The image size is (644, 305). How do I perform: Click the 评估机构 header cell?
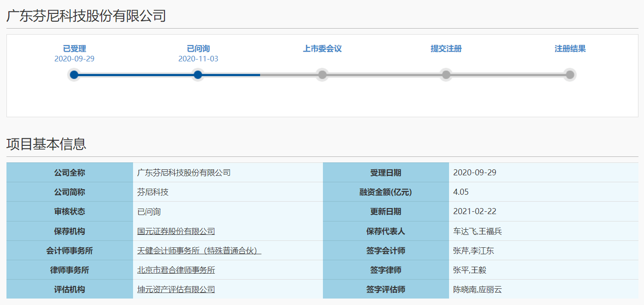click(70, 289)
